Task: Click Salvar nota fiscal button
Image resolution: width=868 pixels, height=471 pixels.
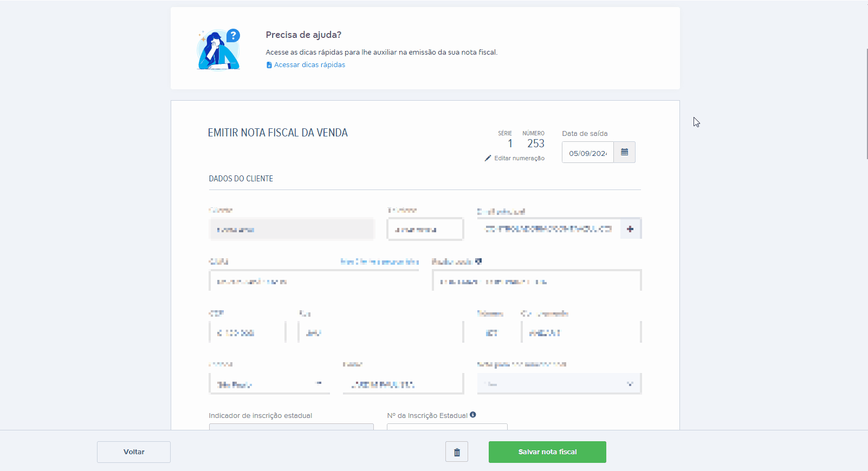Action: [x=547, y=452]
